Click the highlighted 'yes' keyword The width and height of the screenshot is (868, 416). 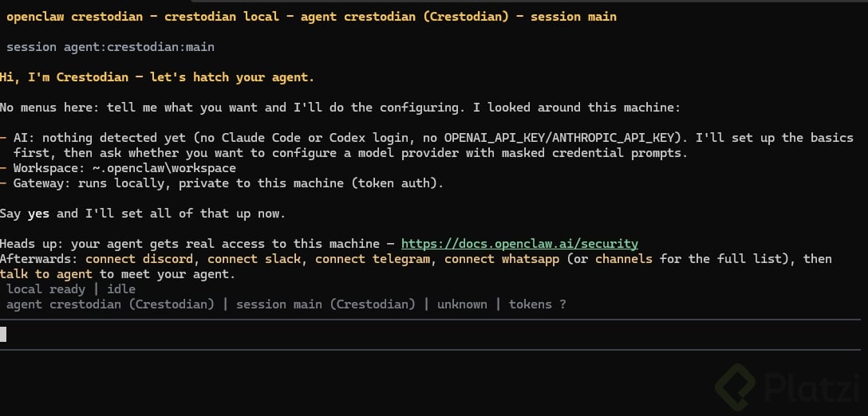click(x=39, y=214)
